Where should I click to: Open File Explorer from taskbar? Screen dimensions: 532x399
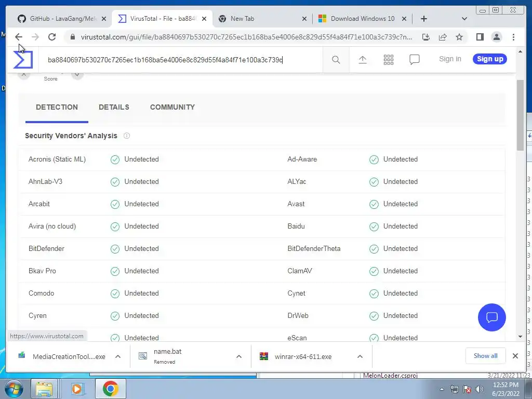(x=45, y=389)
